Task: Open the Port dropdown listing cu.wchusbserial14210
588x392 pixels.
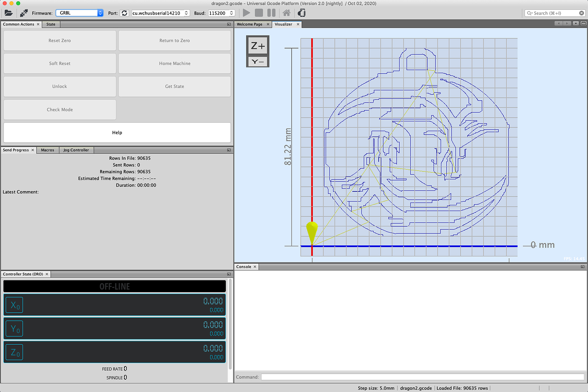Action: (x=160, y=13)
